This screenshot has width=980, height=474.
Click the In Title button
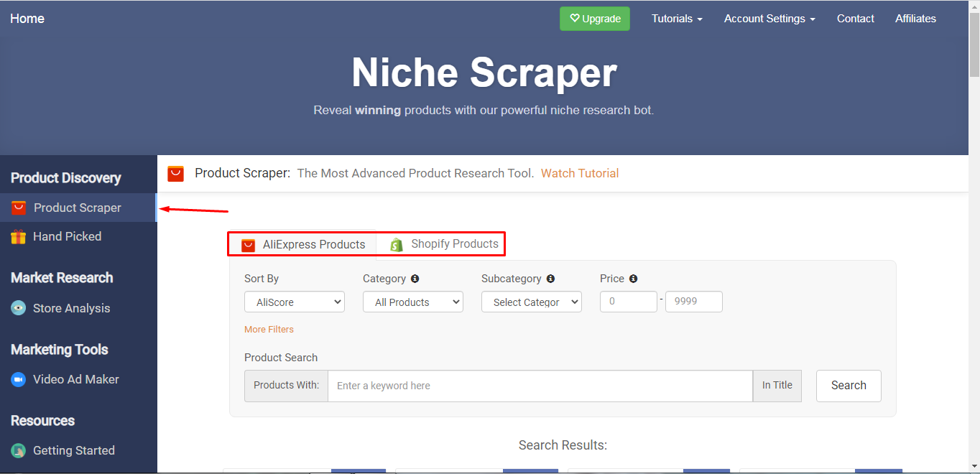(x=777, y=386)
